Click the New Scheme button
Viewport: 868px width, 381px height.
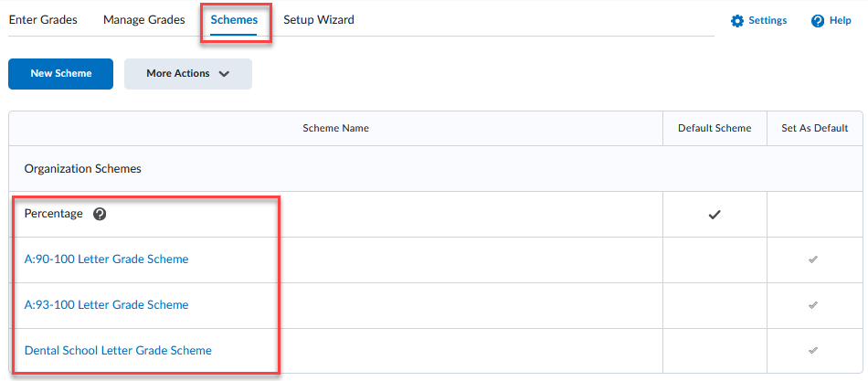click(60, 74)
